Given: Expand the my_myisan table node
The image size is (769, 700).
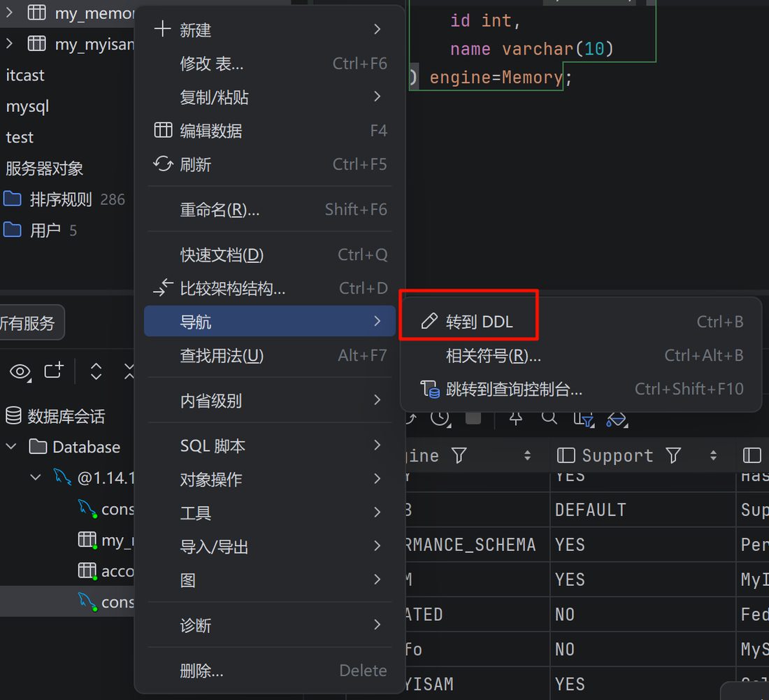Looking at the screenshot, I should (x=10, y=43).
